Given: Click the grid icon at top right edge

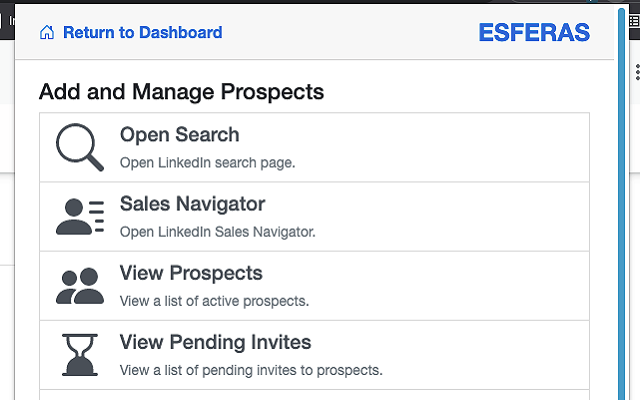Looking at the screenshot, I should (635, 20).
